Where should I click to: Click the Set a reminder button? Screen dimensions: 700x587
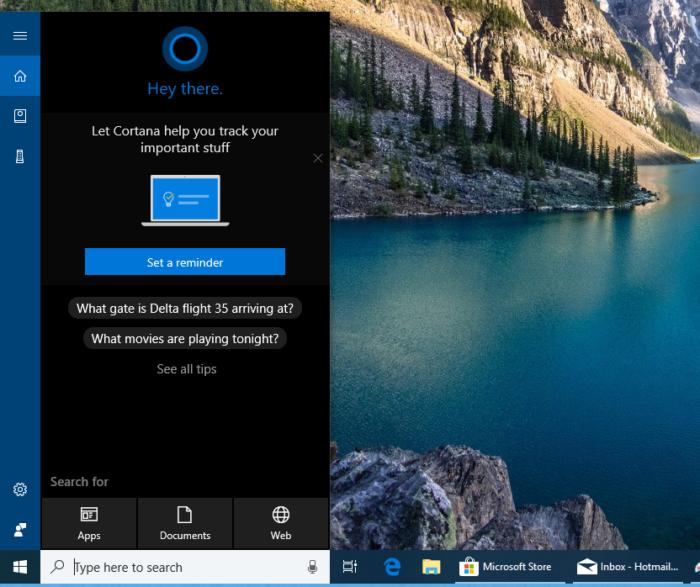click(185, 262)
